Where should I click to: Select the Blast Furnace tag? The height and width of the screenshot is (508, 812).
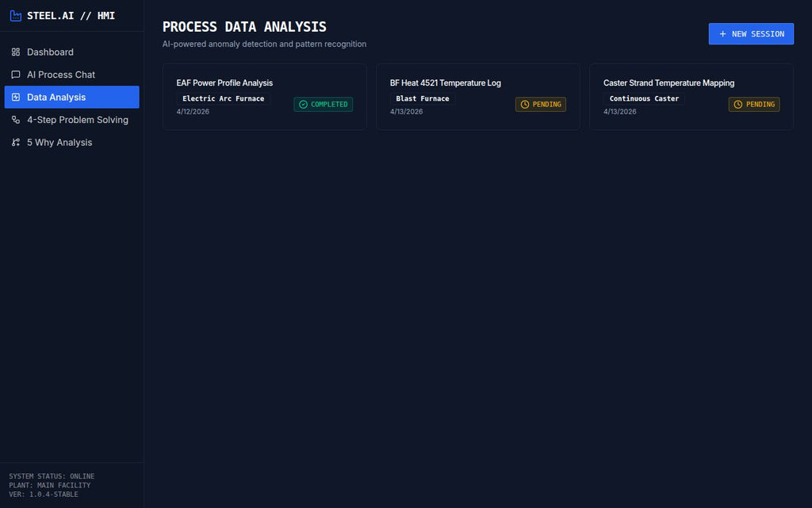tap(423, 98)
